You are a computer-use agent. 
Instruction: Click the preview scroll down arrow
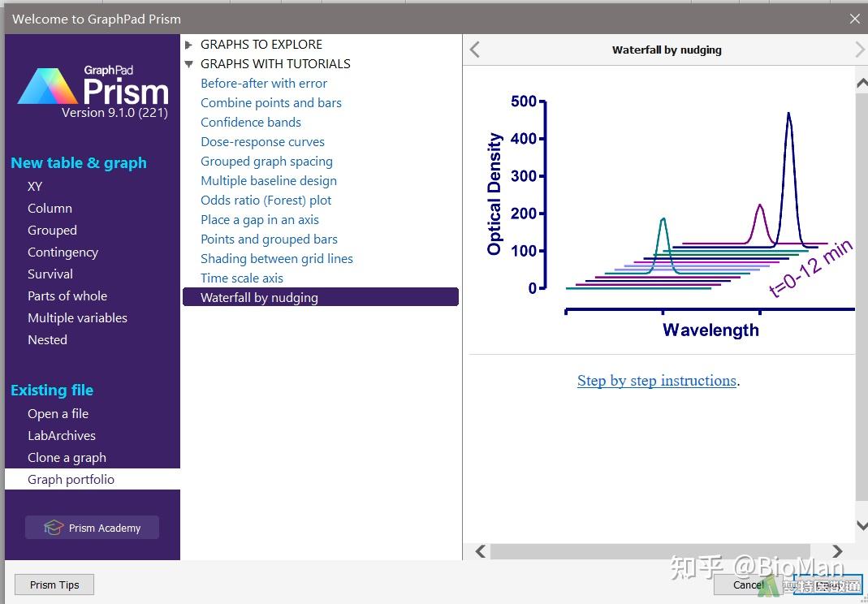tap(862, 524)
